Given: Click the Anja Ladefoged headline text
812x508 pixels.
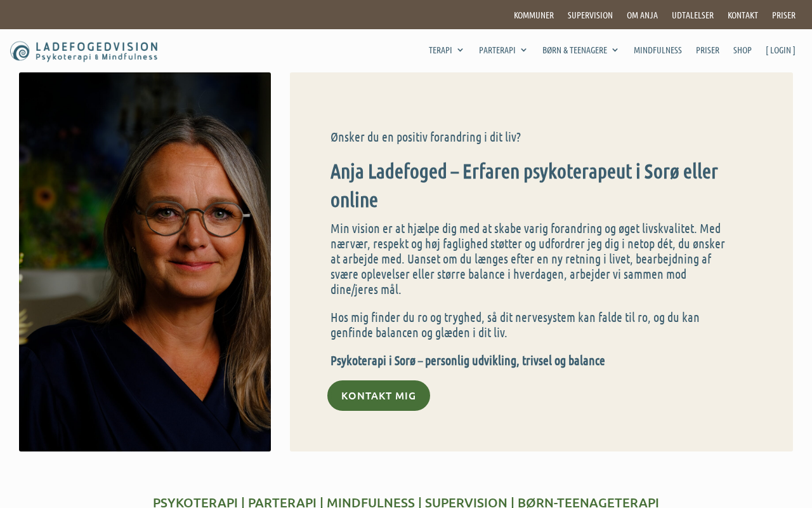Looking at the screenshot, I should coord(524,185).
